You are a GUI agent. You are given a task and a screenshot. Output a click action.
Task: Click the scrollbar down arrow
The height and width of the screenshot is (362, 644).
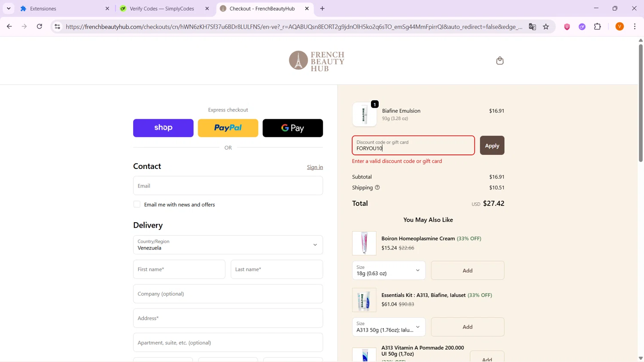pos(640,358)
